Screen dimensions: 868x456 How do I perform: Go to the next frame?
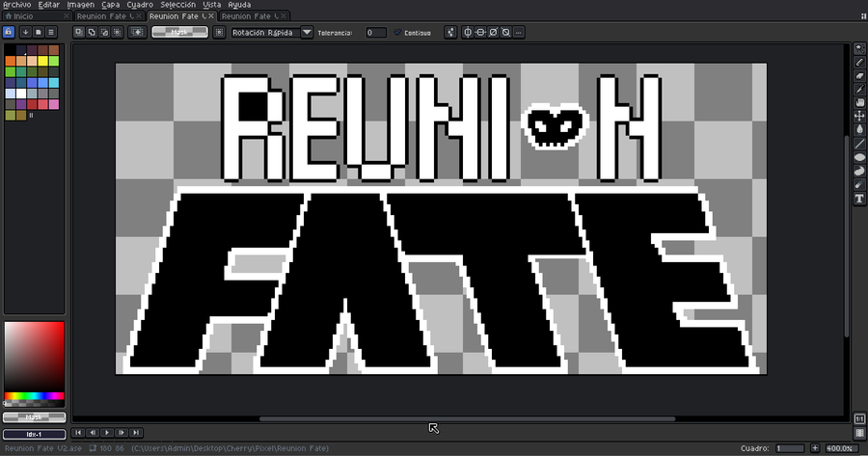122,433
